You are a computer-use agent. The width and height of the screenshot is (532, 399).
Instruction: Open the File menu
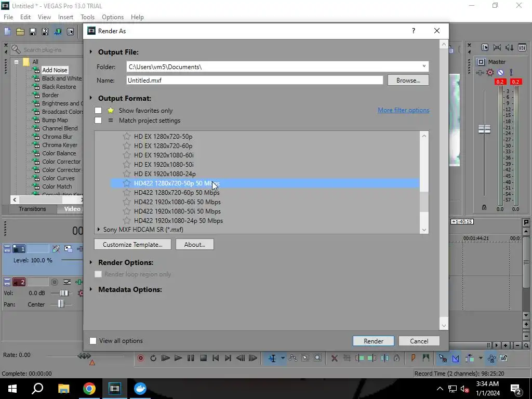8,17
